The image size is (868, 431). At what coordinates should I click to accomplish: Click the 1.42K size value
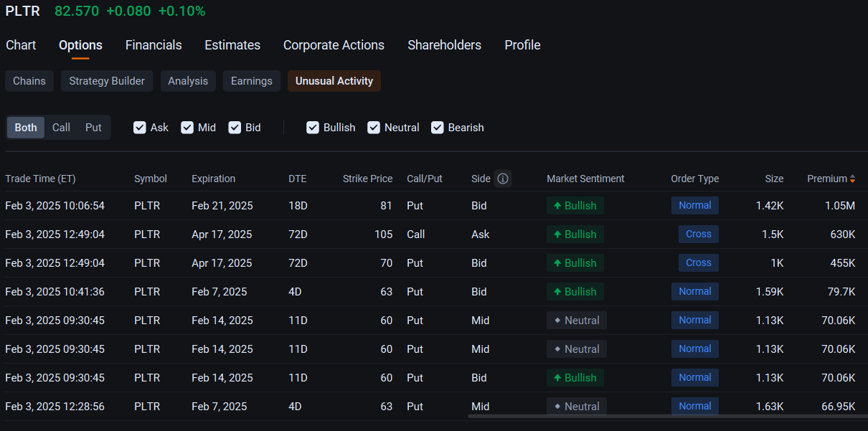[x=770, y=206]
